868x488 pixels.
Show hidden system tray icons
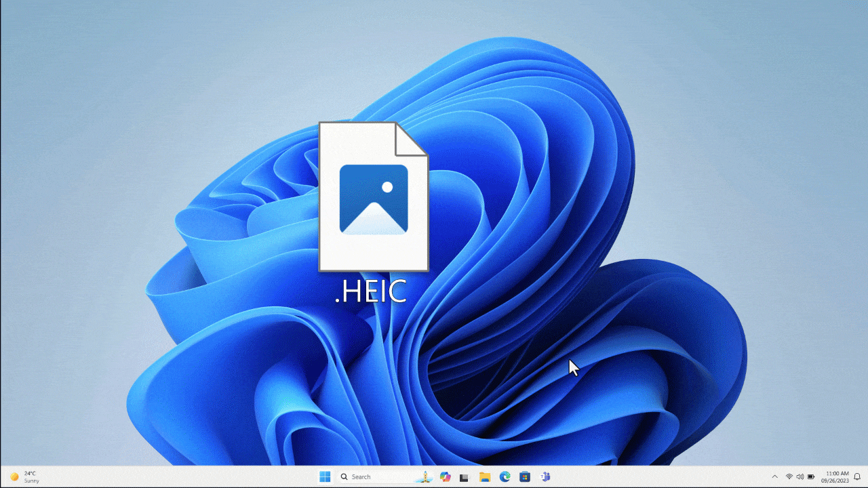tap(775, 477)
